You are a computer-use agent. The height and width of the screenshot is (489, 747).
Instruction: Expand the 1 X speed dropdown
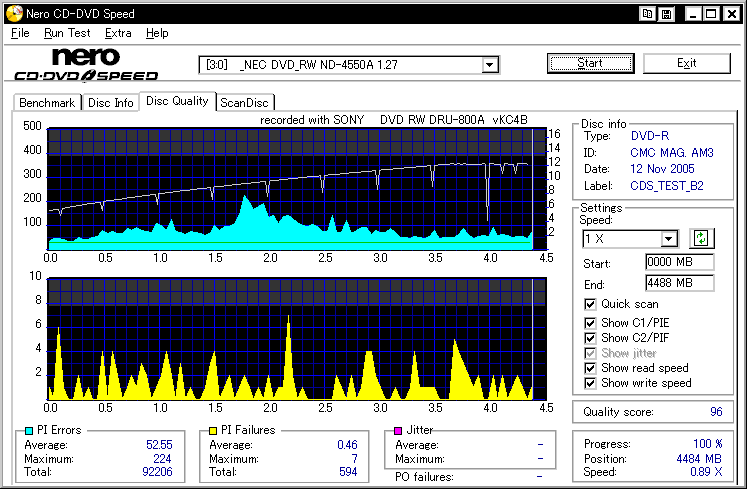coord(668,238)
